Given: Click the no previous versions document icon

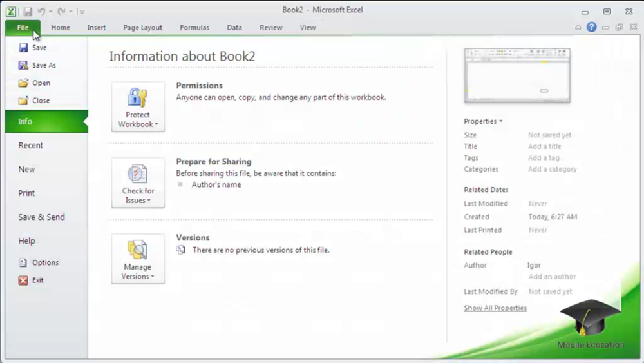Looking at the screenshot, I should click(181, 250).
